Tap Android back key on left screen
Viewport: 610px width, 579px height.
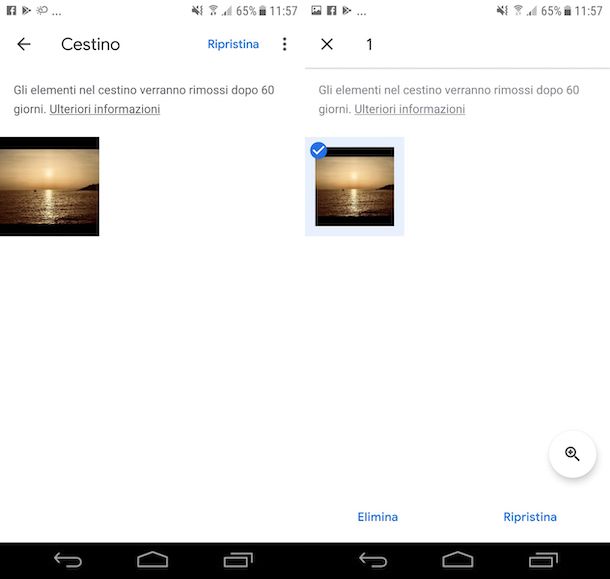(x=68, y=560)
